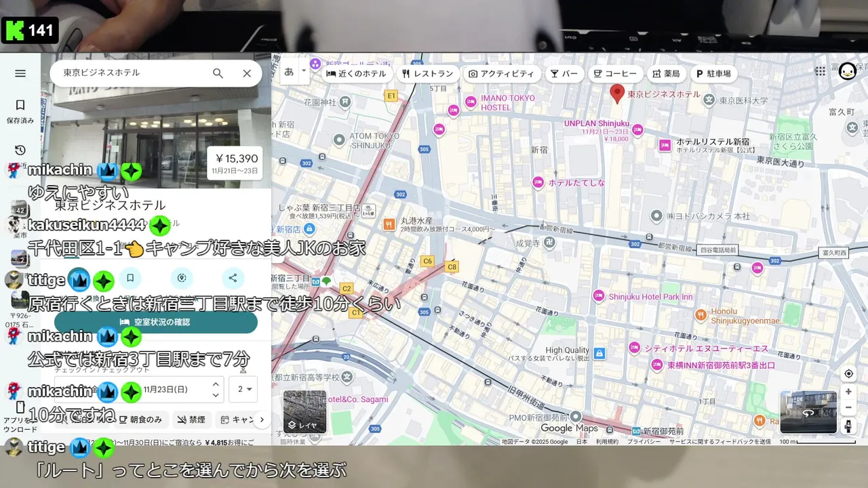Open the Google Maps hamburger menu
The height and width of the screenshot is (488, 868).
(20, 73)
